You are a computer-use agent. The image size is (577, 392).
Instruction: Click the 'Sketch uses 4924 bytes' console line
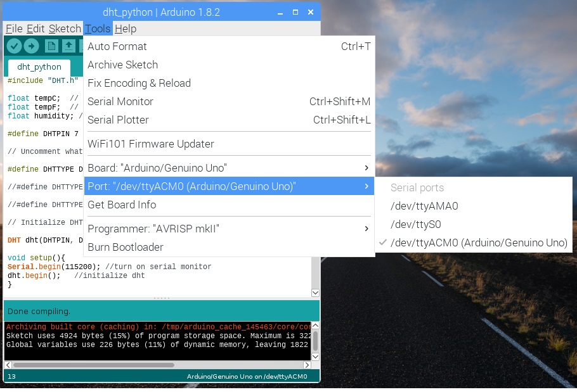point(159,336)
